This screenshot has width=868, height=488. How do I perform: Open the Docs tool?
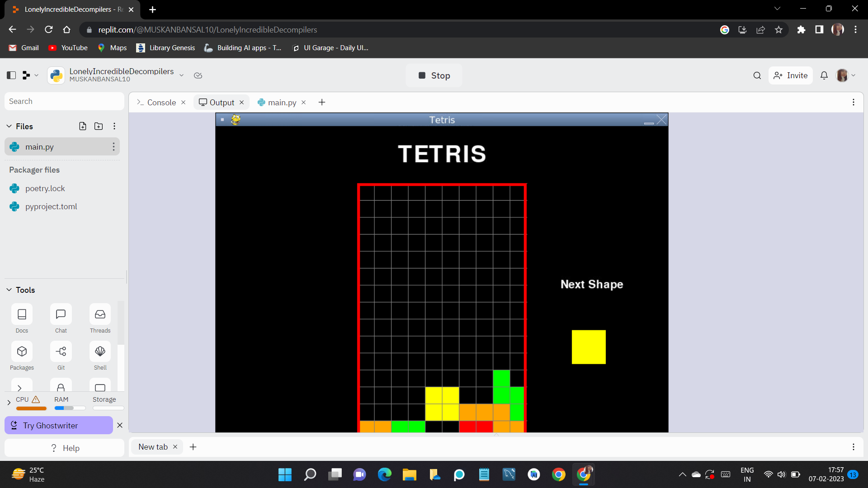[22, 319]
